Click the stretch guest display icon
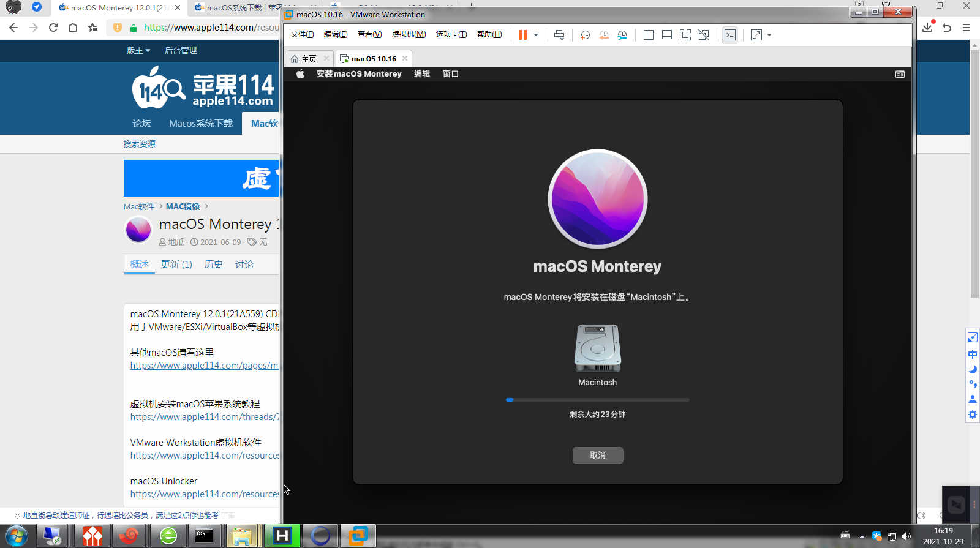 point(756,35)
